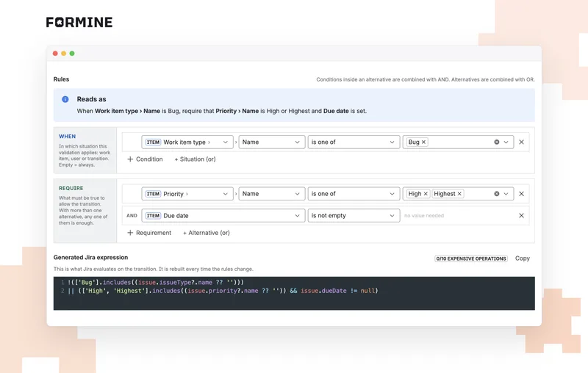This screenshot has height=373, width=588.
Task: Open the Name dropdown in the Priority row
Action: (x=271, y=194)
